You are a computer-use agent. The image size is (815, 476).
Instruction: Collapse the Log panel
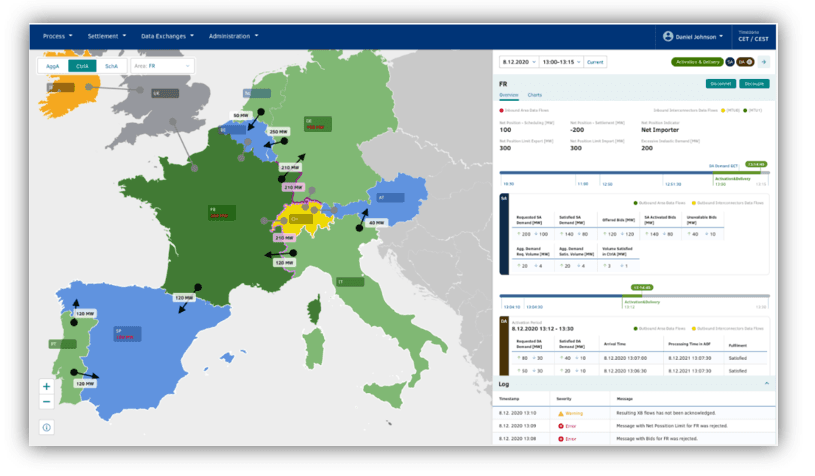point(766,383)
